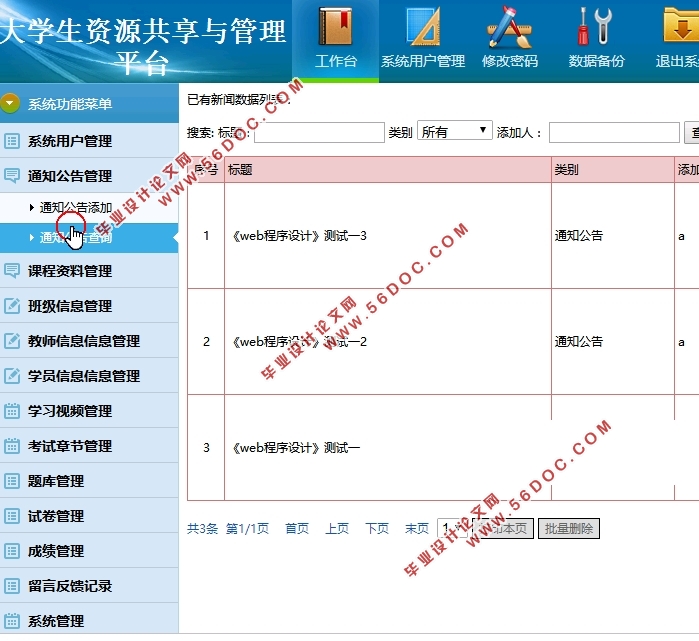The width and height of the screenshot is (699, 641).
Task: Go to 首页 first page link
Action: point(297,529)
